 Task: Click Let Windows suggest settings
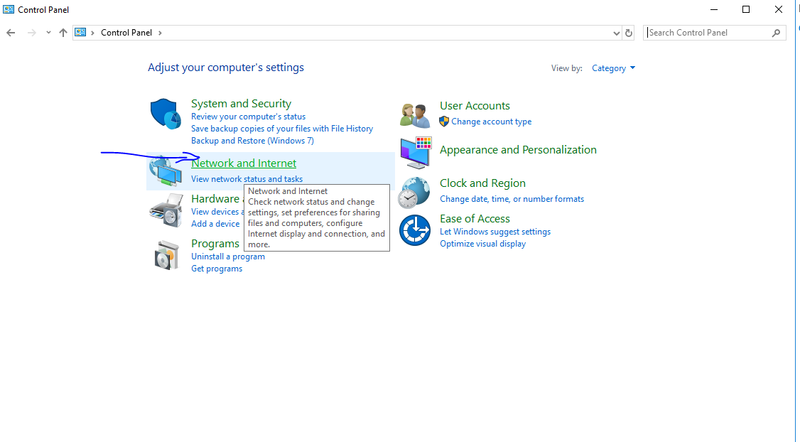[495, 232]
